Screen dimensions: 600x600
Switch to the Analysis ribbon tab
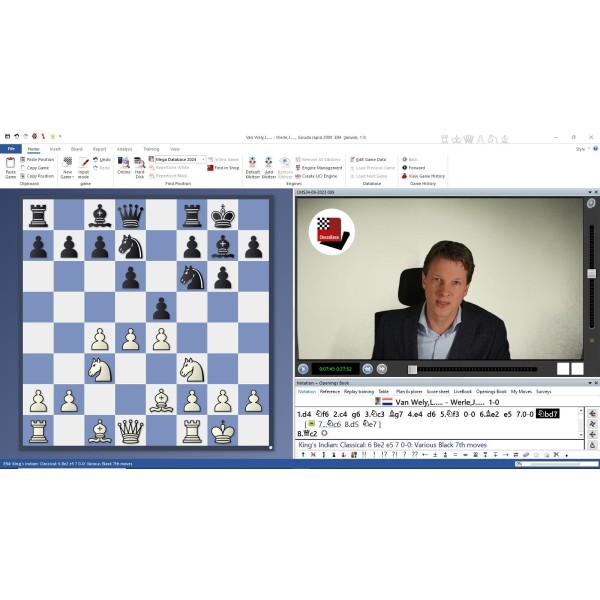click(124, 149)
